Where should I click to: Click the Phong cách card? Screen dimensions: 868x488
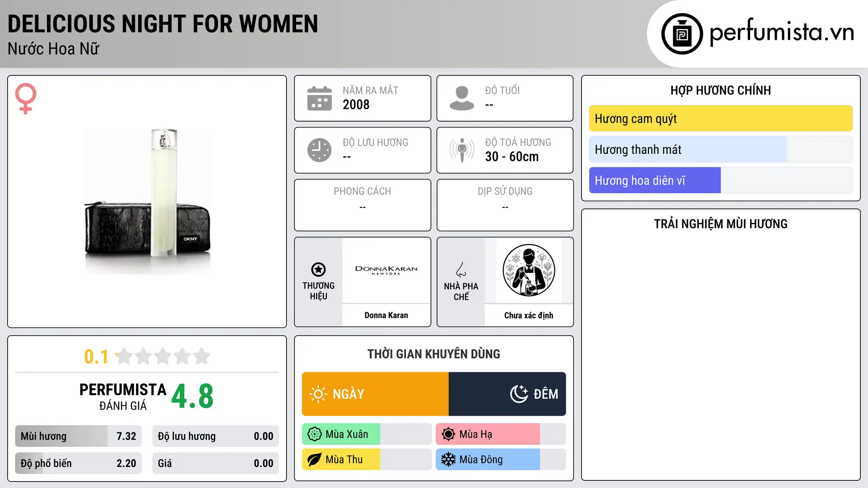(x=363, y=205)
